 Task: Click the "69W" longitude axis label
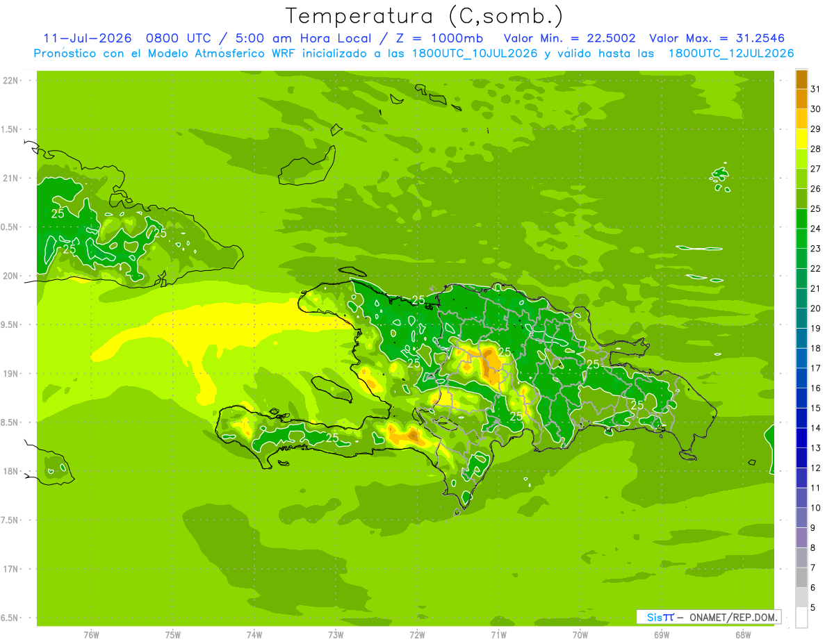pos(662,635)
